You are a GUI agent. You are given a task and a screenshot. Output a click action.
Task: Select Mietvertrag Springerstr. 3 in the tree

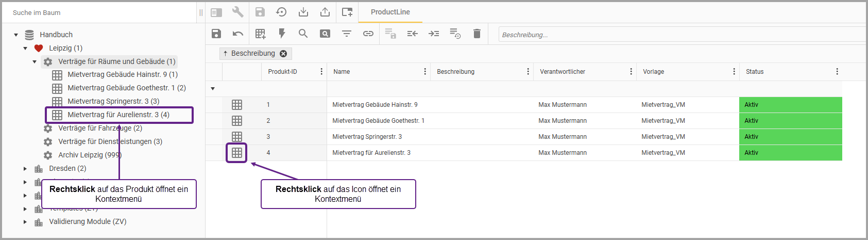pyautogui.click(x=113, y=101)
